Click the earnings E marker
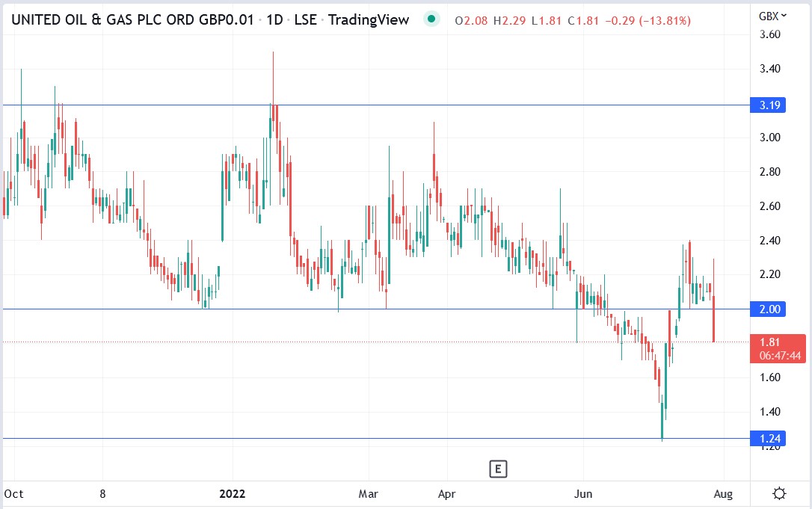Screen dimensions: 812x509 [498, 469]
